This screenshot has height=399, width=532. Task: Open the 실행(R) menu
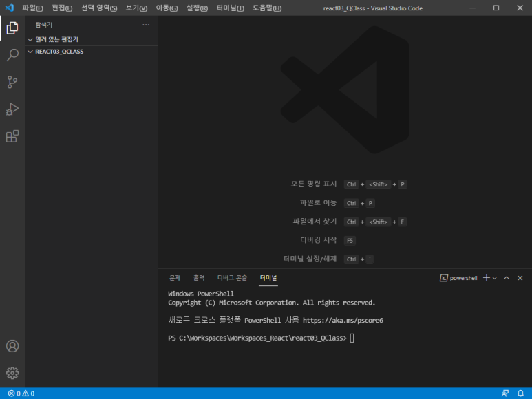[x=197, y=8]
